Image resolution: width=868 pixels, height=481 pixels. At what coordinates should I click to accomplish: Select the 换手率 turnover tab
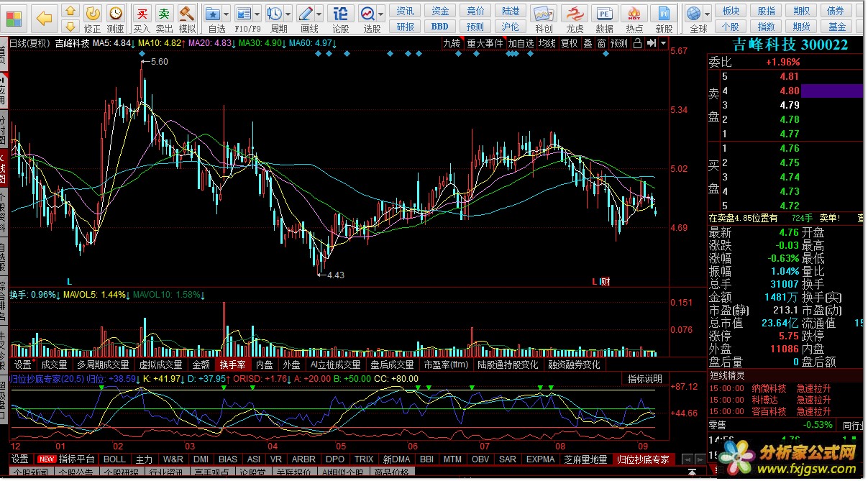[x=232, y=365]
